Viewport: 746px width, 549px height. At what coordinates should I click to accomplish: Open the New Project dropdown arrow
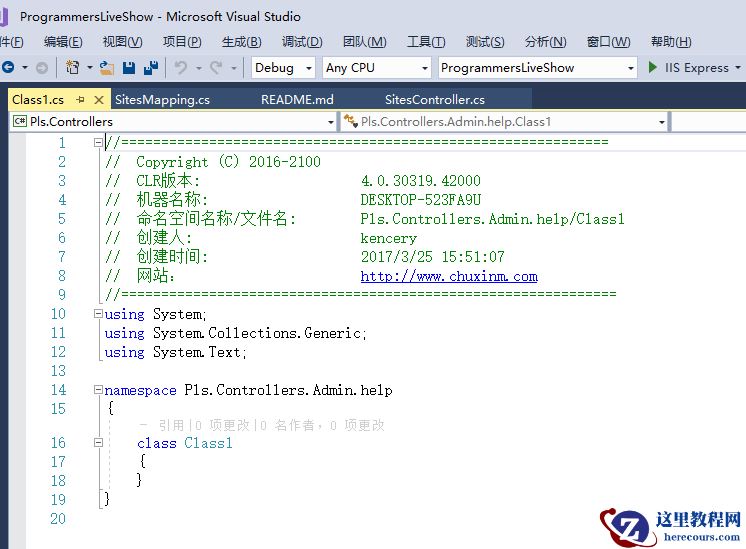[x=89, y=68]
